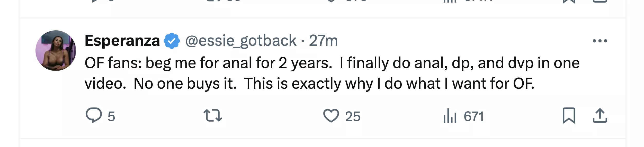Screen dimensions: 644x147
Task: Share Esperanza's tweet via the upload-arrow icon
Action: coord(600,116)
